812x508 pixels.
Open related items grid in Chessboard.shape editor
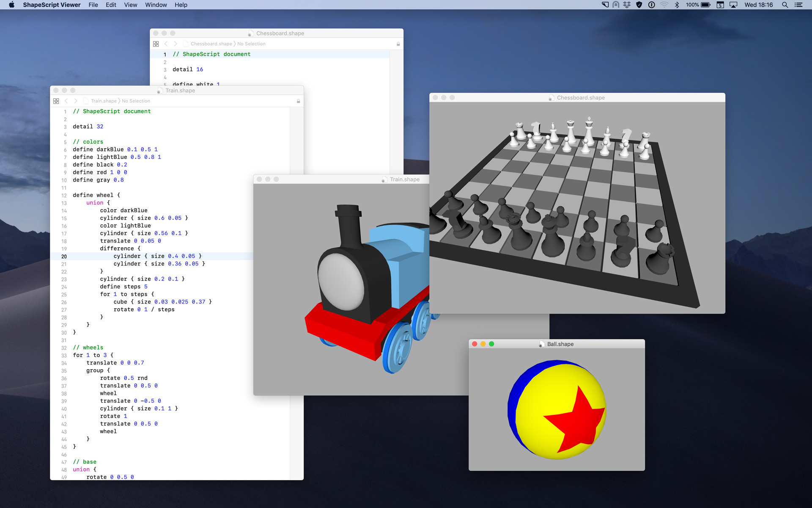pos(156,44)
